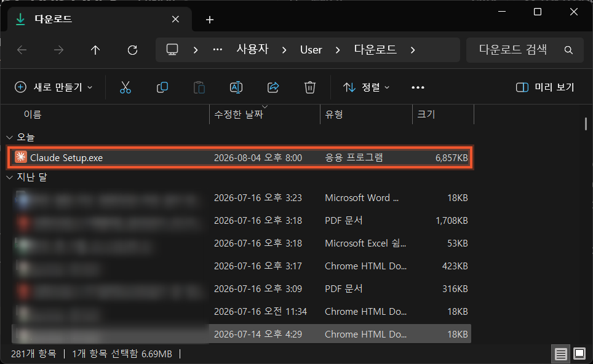Click the 423KB size cell

click(455, 266)
